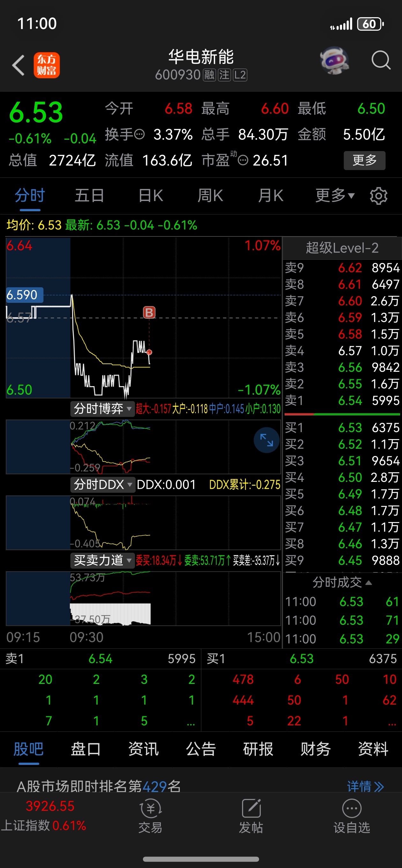Select 卖1 order row at 6.54 in Level-2
Viewport: 402px width, 868px height.
pyautogui.click(x=342, y=400)
